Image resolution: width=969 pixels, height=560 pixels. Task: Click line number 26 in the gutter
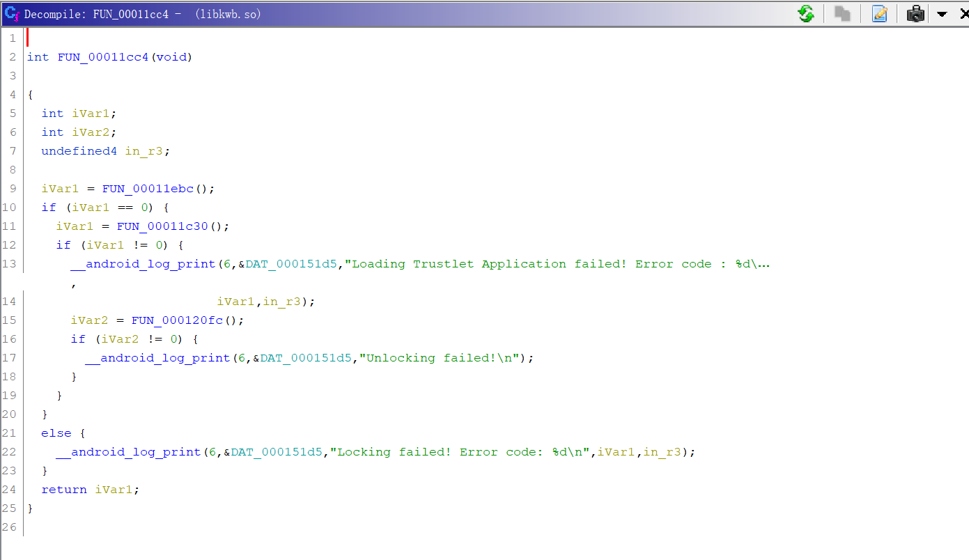click(9, 527)
